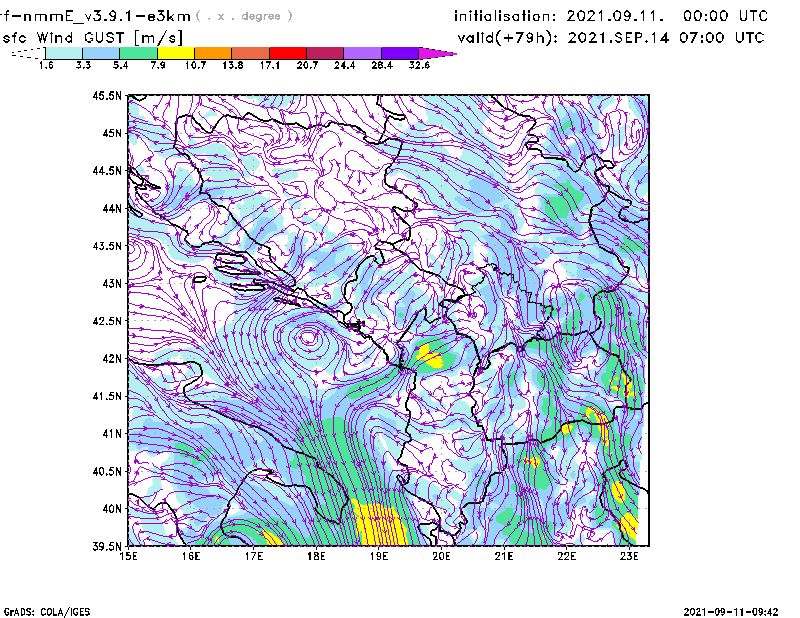Screen dimensions: 800x618
Task: Click the yellow gust spot near 20E 42N
Action: pyautogui.click(x=430, y=357)
